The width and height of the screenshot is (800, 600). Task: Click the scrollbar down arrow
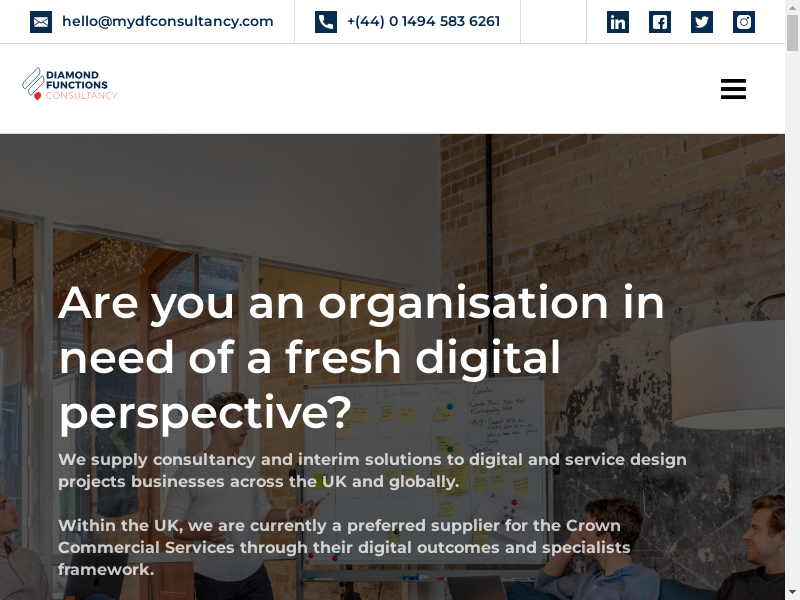coord(792,593)
